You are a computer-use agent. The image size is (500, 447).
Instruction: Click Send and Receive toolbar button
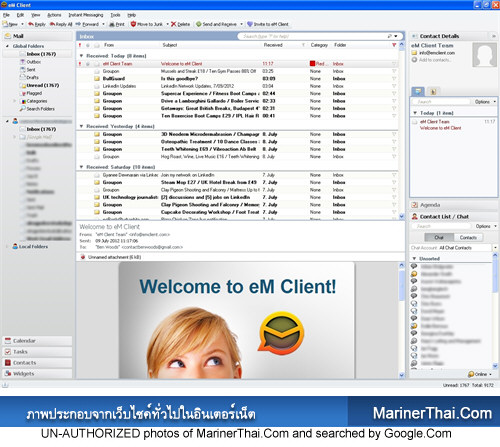coord(216,24)
